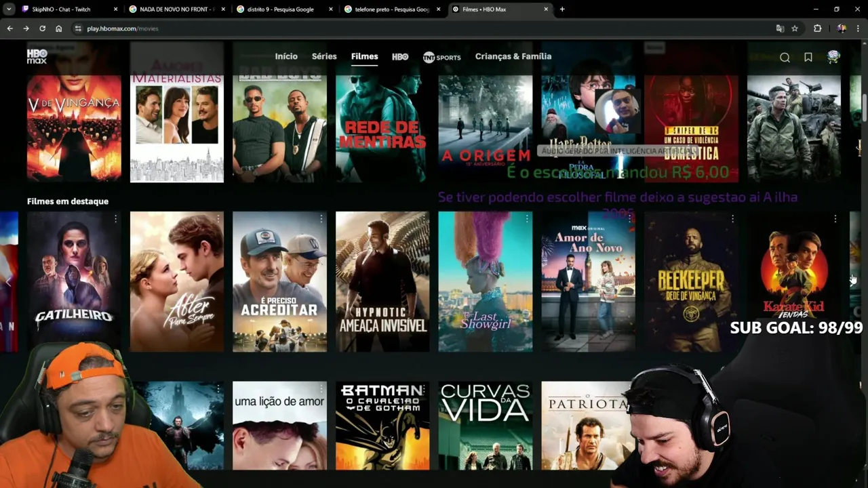Open options menu on Gatilheiro poster
This screenshot has height=488, width=868.
click(115, 219)
